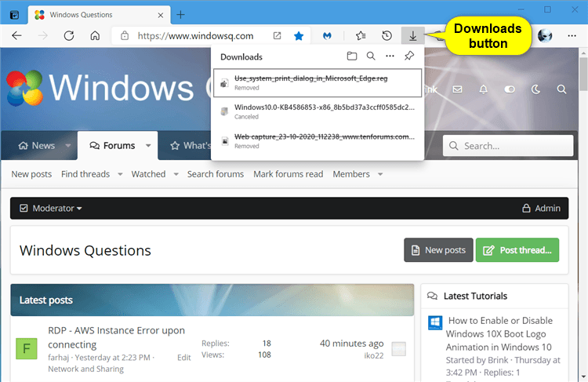Select canceled Windows10.0-KB4586853 download
Screen dimensions: 588x382
[318, 111]
